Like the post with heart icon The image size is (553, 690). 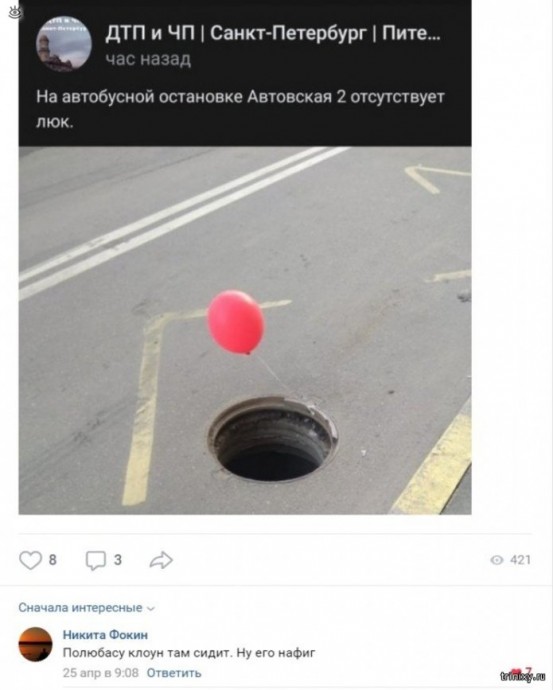(30, 560)
